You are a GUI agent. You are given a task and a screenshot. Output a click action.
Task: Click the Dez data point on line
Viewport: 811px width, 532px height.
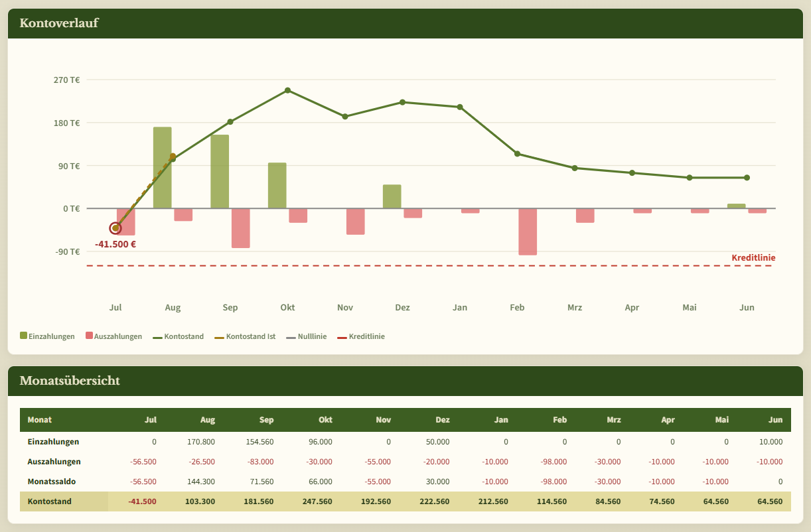click(402, 102)
